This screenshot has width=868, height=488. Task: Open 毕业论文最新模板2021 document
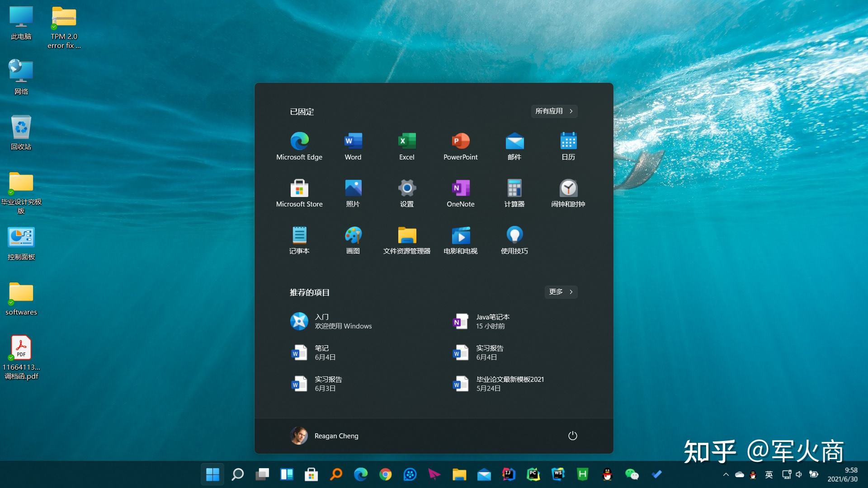(499, 384)
